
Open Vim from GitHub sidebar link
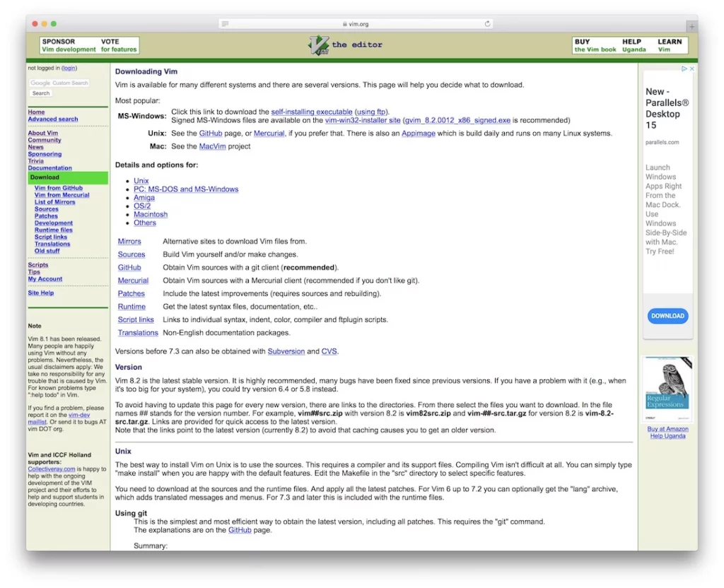(58, 188)
